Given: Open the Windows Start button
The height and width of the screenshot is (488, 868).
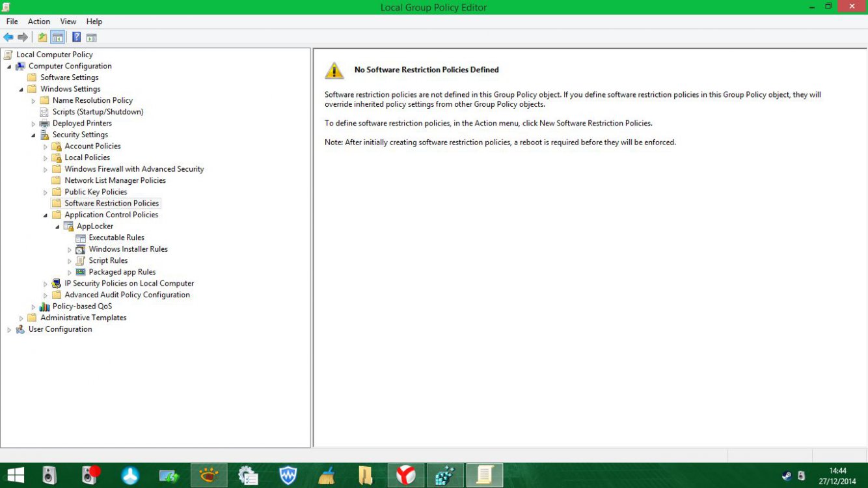Looking at the screenshot, I should click(x=16, y=476).
